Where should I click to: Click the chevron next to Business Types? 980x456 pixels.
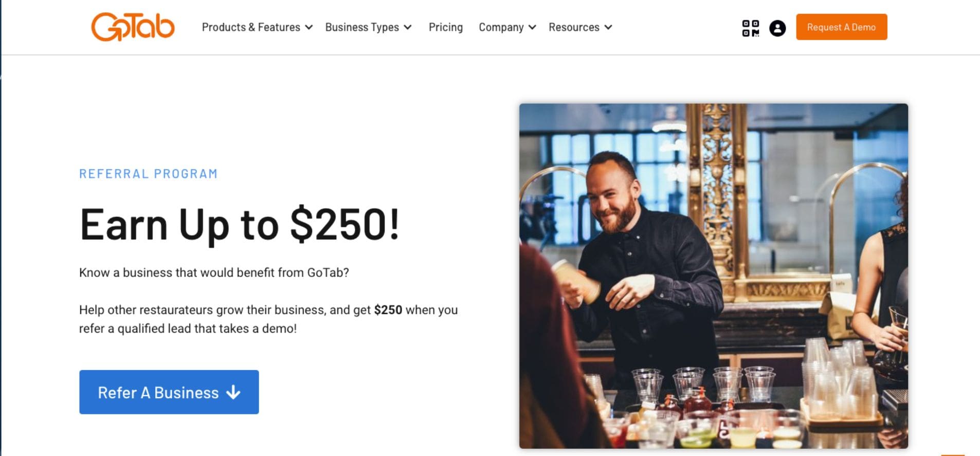408,28
